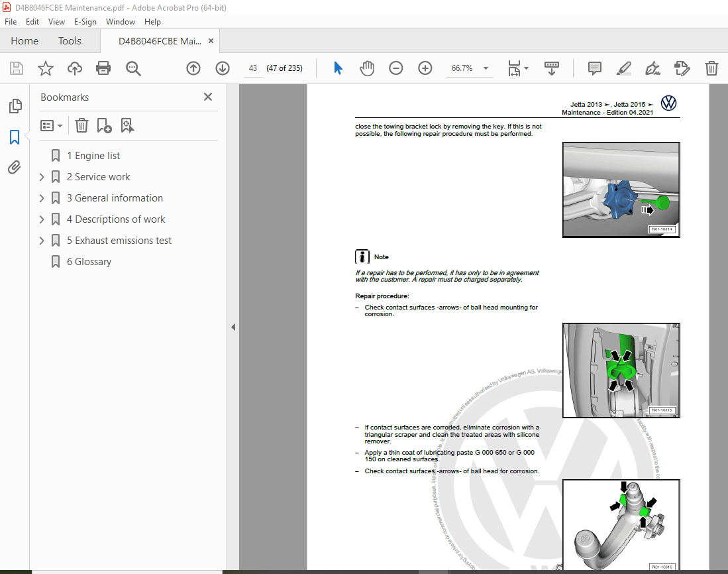Click the page number input field
The height and width of the screenshot is (574, 728).
pos(252,68)
